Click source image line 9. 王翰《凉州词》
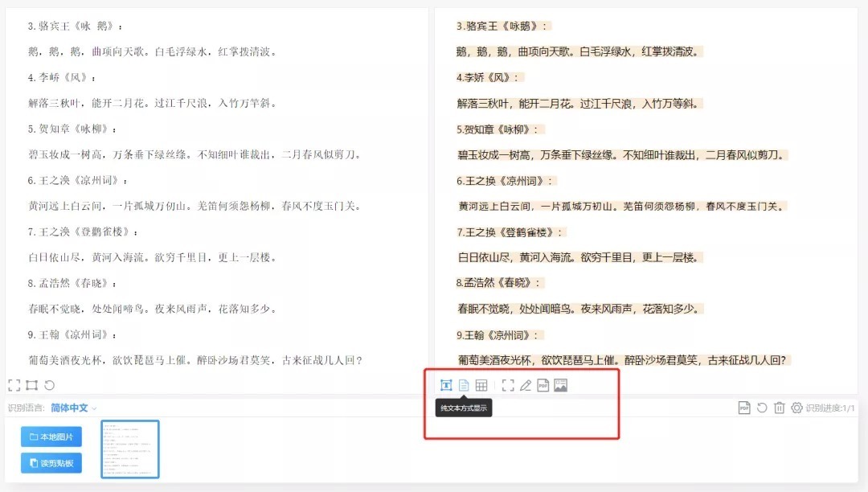The image size is (868, 492). click(72, 334)
